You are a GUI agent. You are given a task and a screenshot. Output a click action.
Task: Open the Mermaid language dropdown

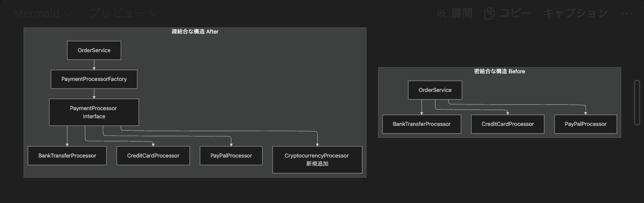tap(42, 13)
